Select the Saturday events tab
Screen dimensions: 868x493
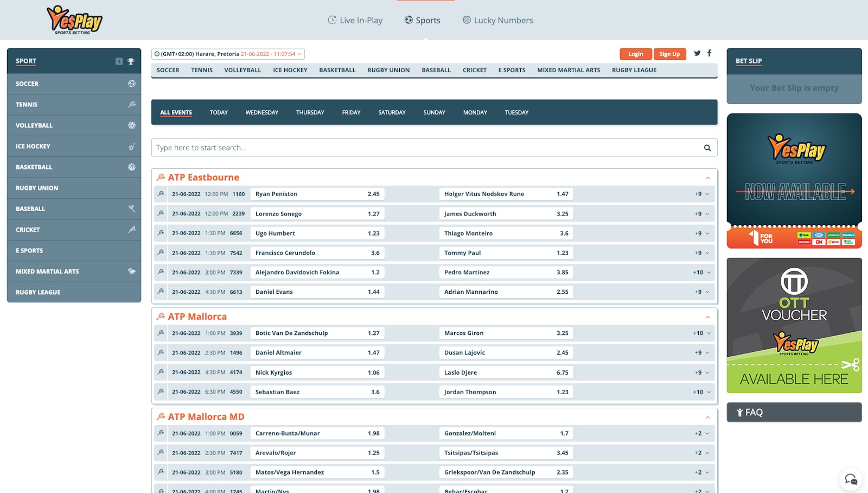[x=392, y=112]
